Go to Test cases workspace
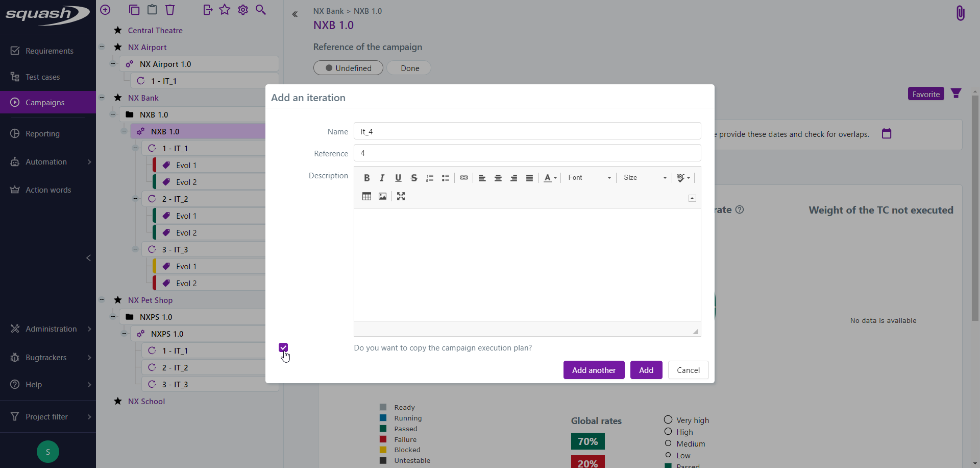Image resolution: width=980 pixels, height=468 pixels. (42, 77)
